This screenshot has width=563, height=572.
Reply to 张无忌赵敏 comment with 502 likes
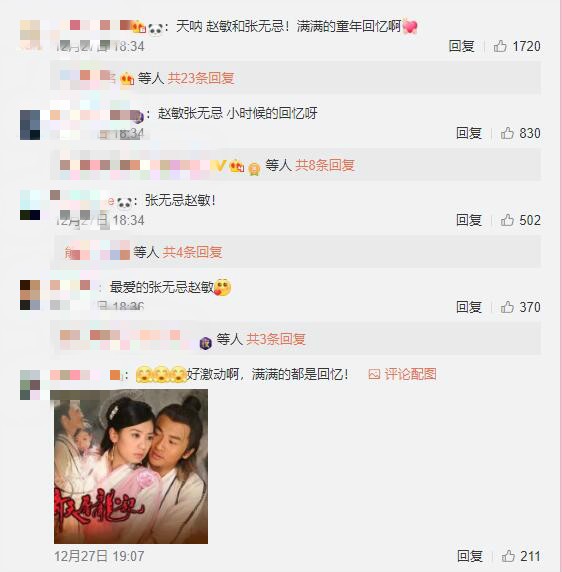pos(469,220)
